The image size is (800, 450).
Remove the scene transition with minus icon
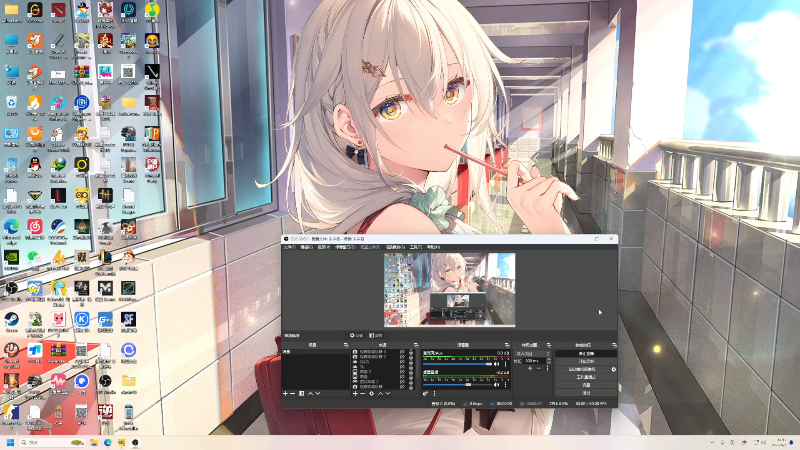click(x=539, y=368)
